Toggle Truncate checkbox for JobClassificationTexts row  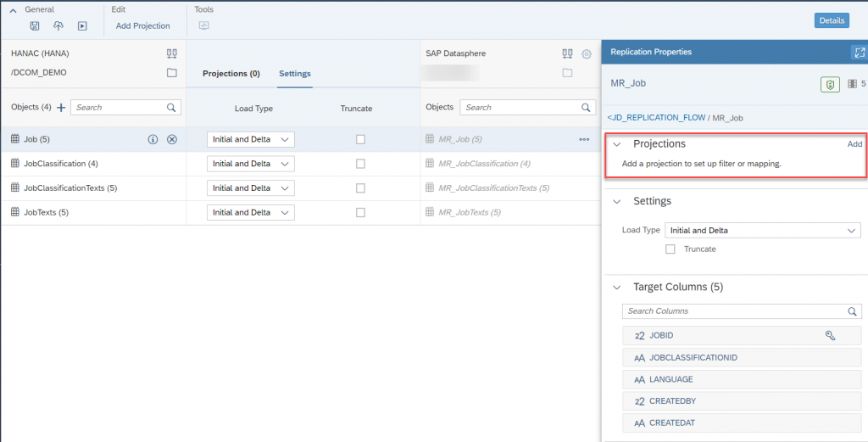point(360,188)
